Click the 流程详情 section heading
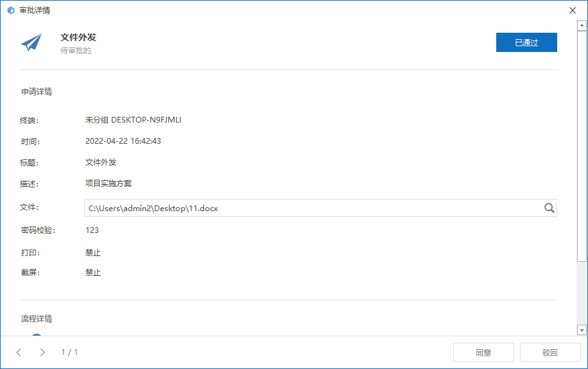This screenshot has width=588, height=369. pyautogui.click(x=37, y=319)
